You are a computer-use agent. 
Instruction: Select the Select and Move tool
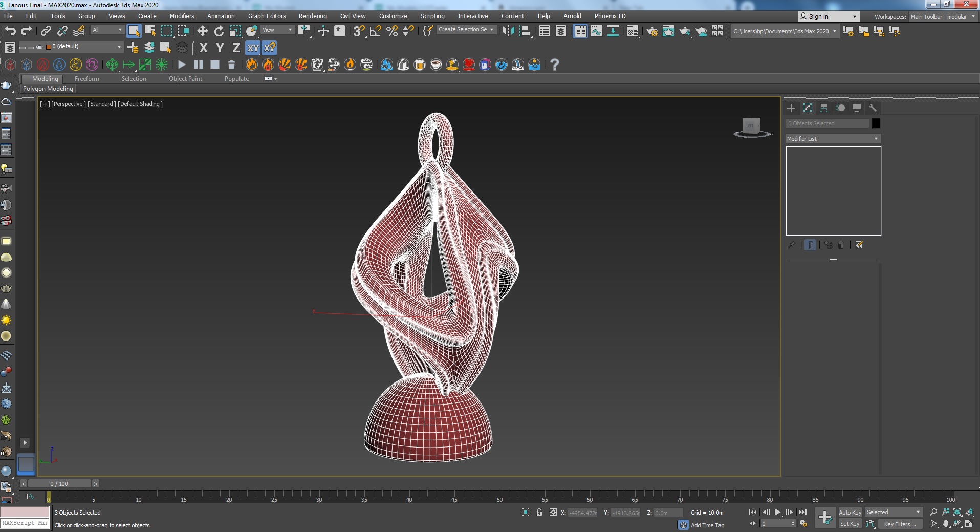point(202,31)
